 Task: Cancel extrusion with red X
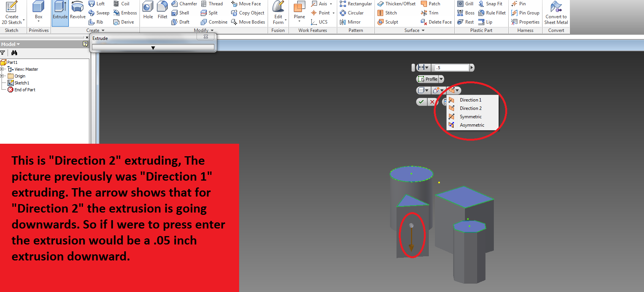[x=432, y=102]
